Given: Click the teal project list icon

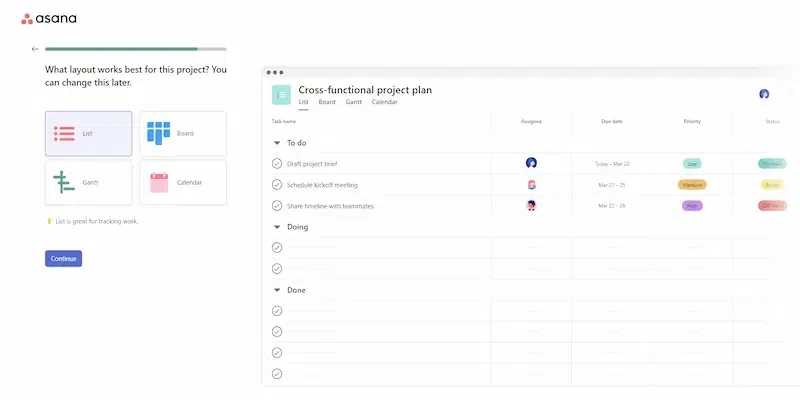Looking at the screenshot, I should tap(282, 94).
